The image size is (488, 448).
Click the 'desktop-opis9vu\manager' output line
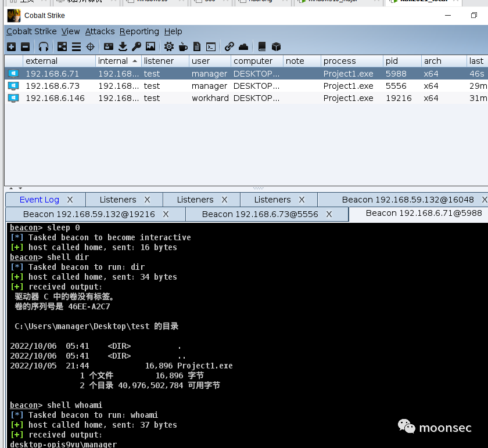[x=63, y=445]
